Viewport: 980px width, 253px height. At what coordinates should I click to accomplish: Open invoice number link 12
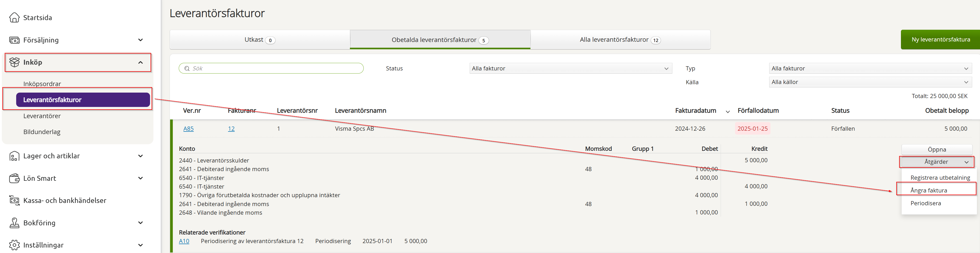click(x=231, y=129)
